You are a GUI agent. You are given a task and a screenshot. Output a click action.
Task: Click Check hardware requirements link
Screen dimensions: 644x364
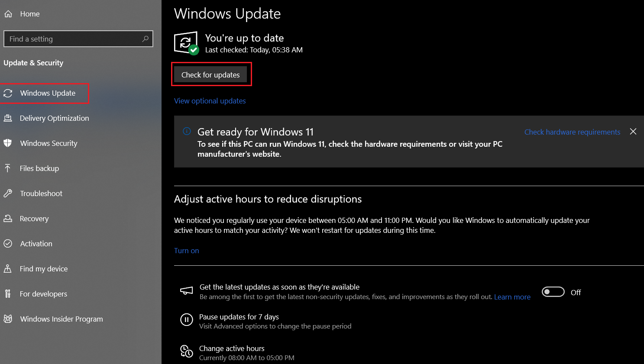coord(572,132)
